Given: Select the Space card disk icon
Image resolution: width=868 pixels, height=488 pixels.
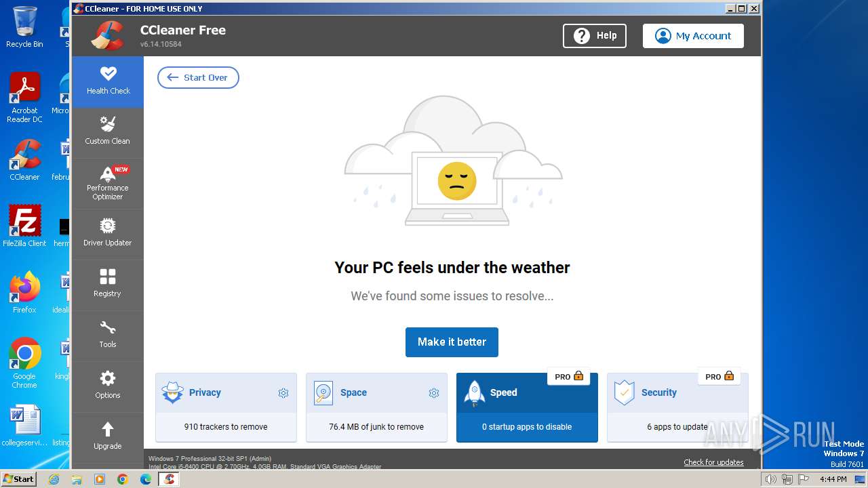Looking at the screenshot, I should click(323, 393).
